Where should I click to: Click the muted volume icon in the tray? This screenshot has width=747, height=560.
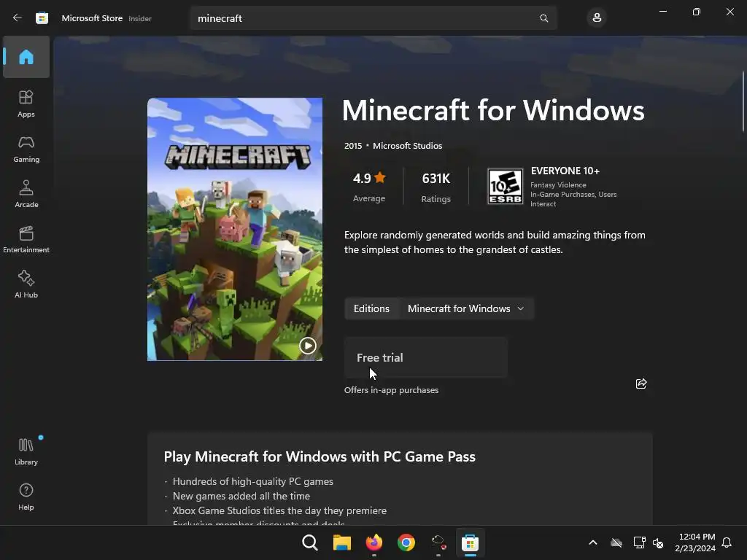pyautogui.click(x=658, y=542)
